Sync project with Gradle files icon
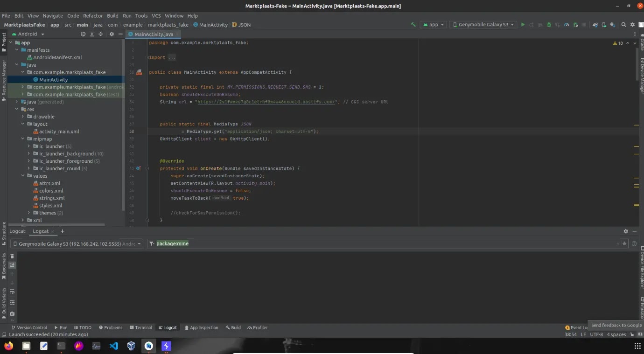Screen dimensions: 644x354 pyautogui.click(x=595, y=25)
